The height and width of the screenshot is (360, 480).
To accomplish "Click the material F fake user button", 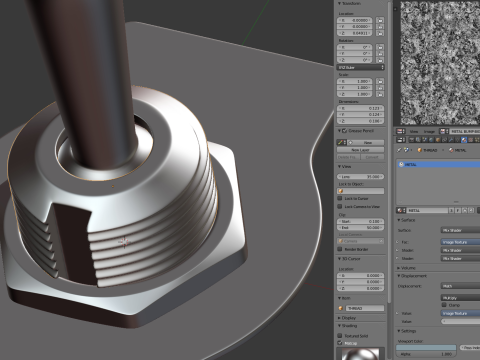I will point(458,211).
